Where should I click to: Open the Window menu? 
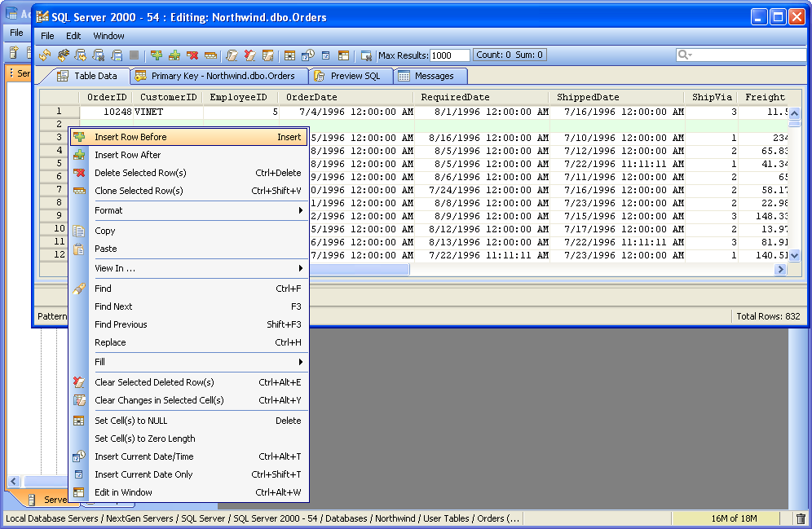click(108, 36)
